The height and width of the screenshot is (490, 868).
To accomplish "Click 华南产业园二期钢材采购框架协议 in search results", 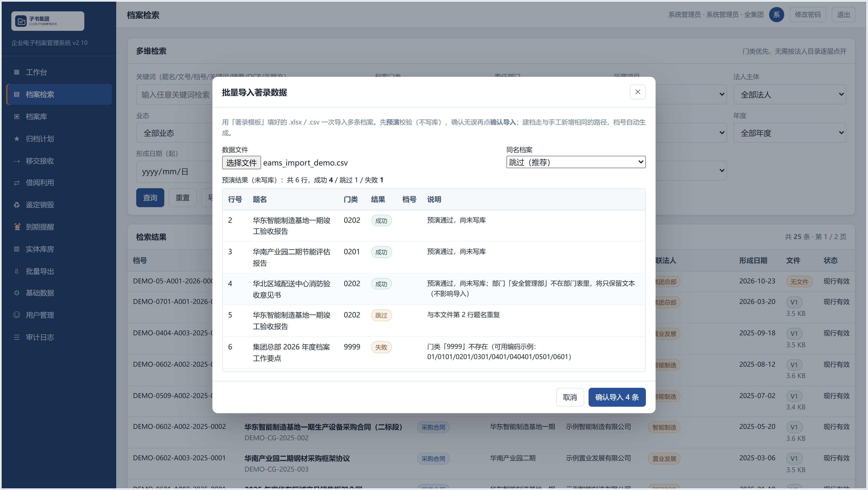I will click(x=297, y=458).
